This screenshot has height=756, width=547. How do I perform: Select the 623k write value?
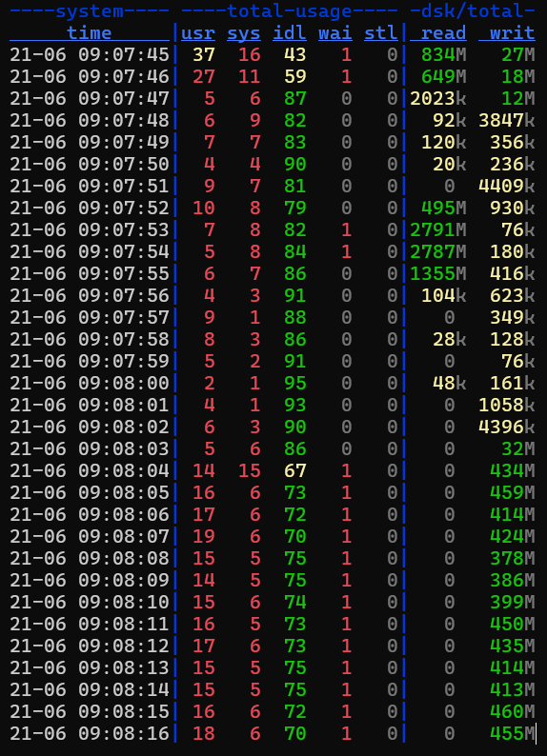coord(513,295)
